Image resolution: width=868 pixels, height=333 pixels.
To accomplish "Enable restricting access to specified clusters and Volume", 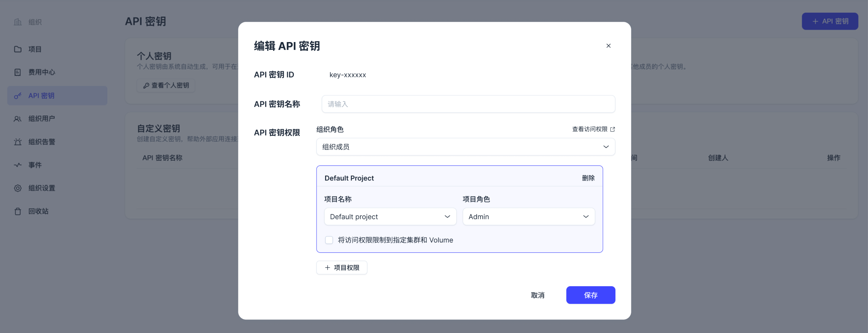I will pyautogui.click(x=329, y=240).
